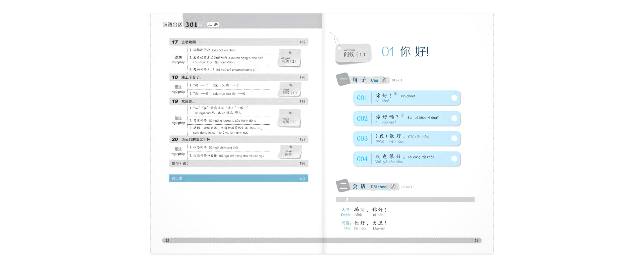
Task: Click the 迎接 (2) pinned note icon
Action: click(289, 119)
